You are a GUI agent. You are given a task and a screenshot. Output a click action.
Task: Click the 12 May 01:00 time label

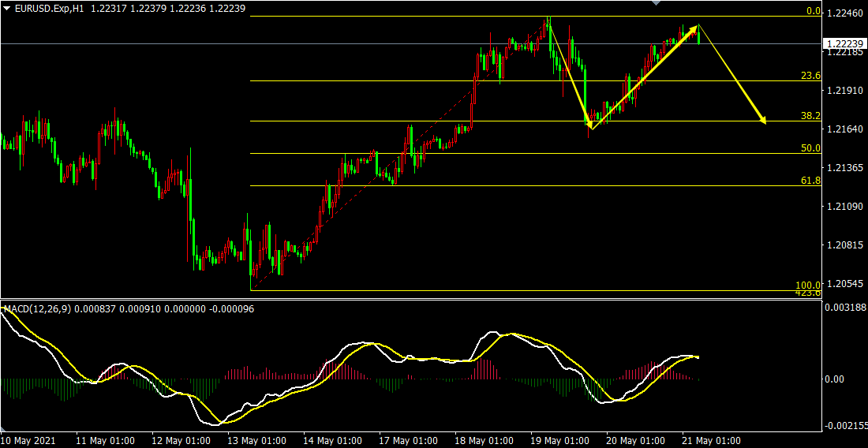181,441
